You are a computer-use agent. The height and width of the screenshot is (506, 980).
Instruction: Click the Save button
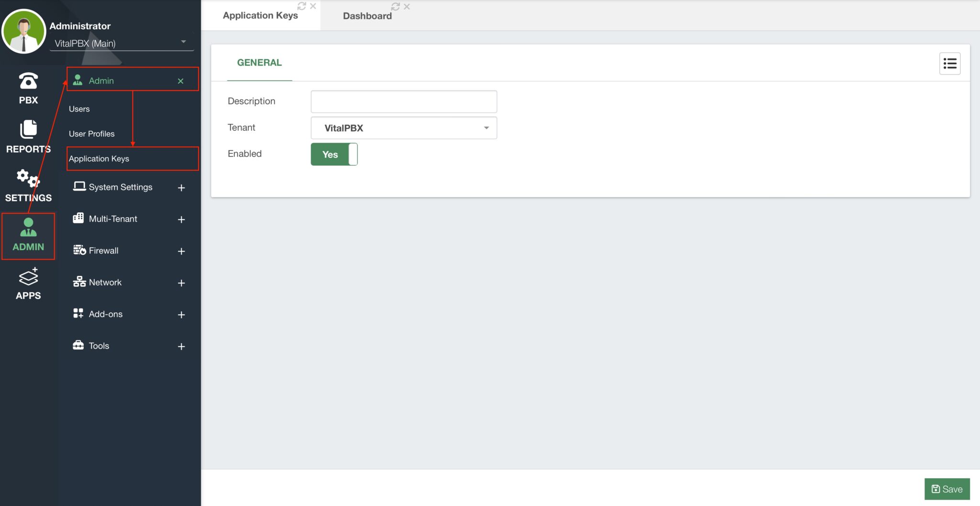947,489
